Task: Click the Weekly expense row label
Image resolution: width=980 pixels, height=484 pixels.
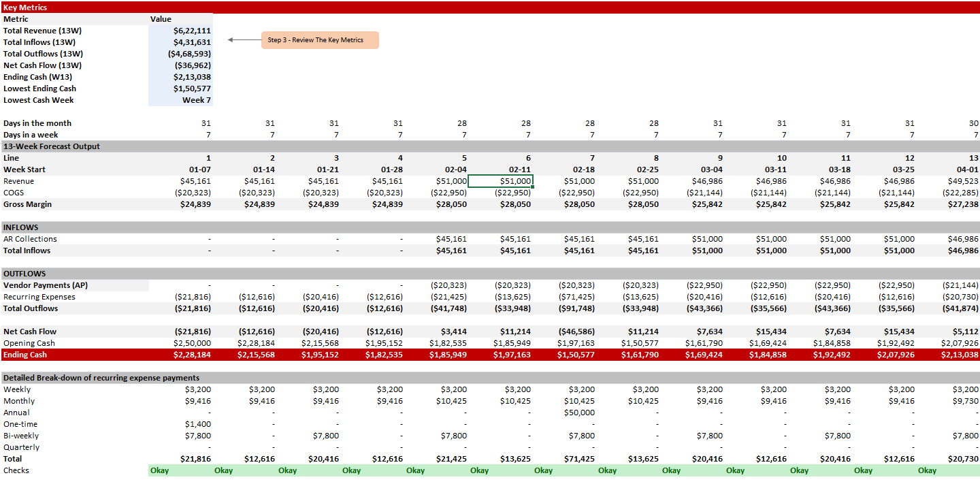Action: click(17, 389)
